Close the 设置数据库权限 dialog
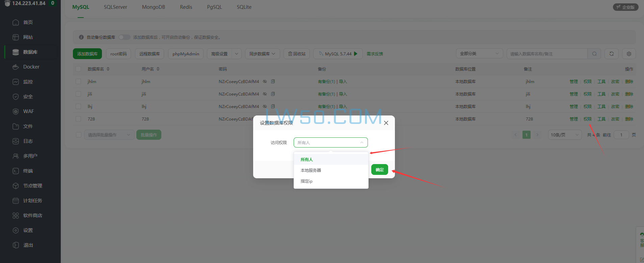Viewport: 644px width, 263px height. [x=386, y=123]
